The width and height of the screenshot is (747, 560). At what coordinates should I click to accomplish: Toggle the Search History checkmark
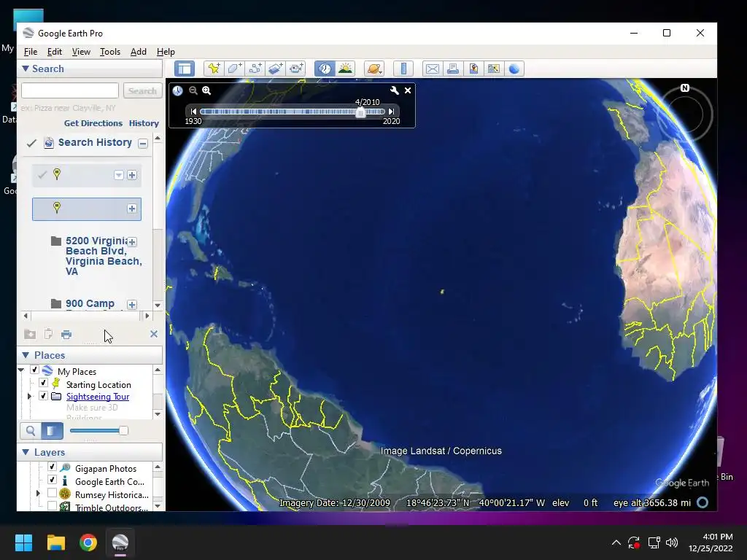31,143
